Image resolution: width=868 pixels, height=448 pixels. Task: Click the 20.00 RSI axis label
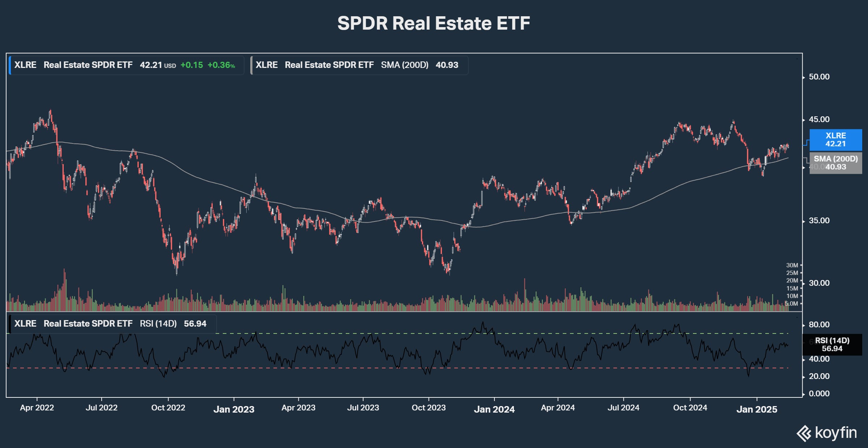[x=819, y=376]
